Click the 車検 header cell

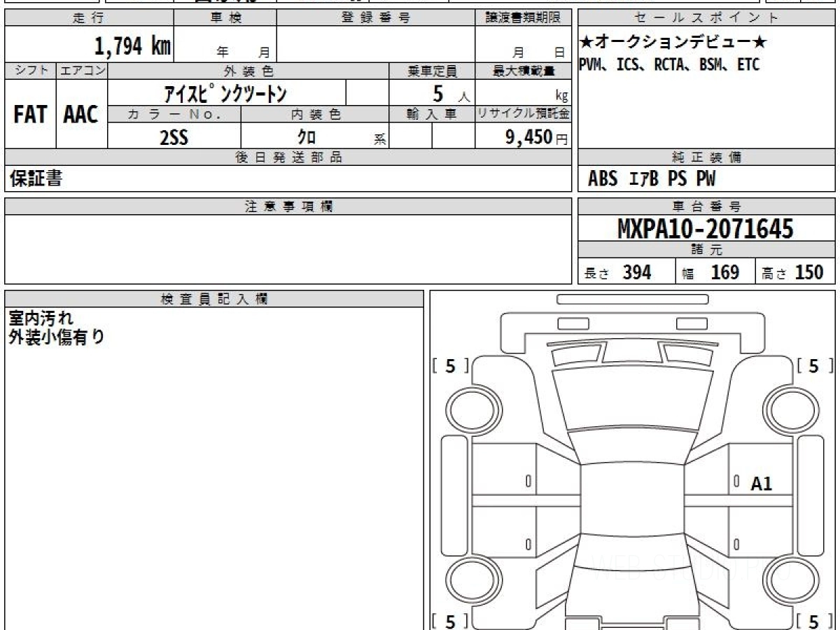pyautogui.click(x=225, y=18)
